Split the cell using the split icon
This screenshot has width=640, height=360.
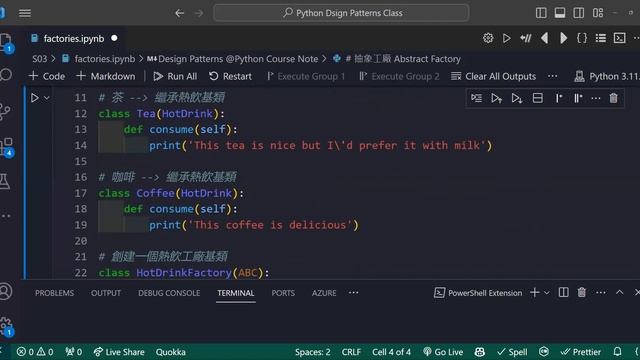coord(538,98)
